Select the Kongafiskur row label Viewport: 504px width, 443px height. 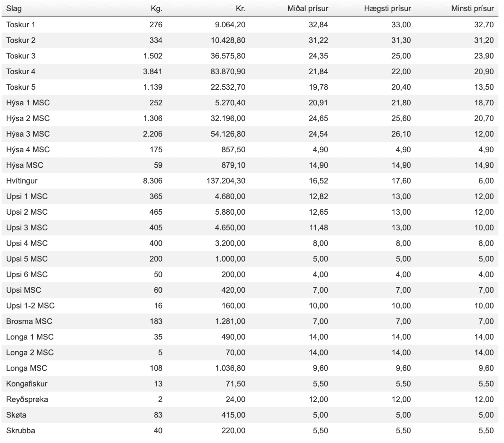click(x=27, y=384)
